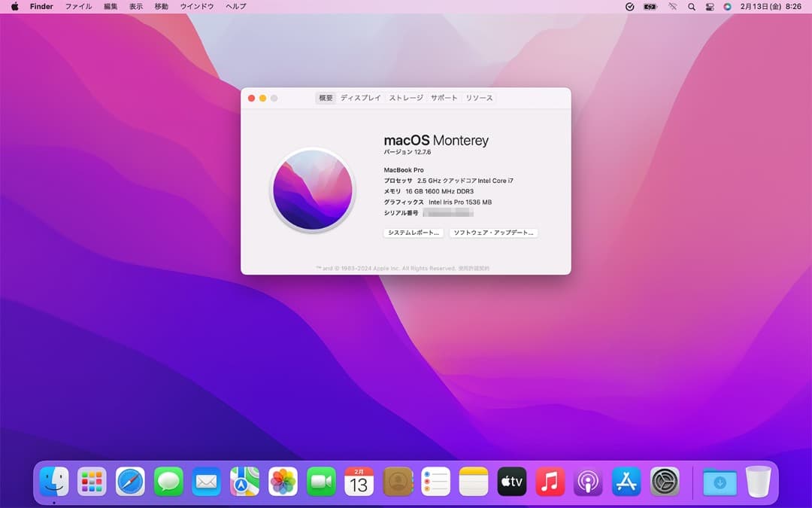Screen dimensions: 812x508
Task: Open Control Center from the menu bar
Action: [709, 7]
